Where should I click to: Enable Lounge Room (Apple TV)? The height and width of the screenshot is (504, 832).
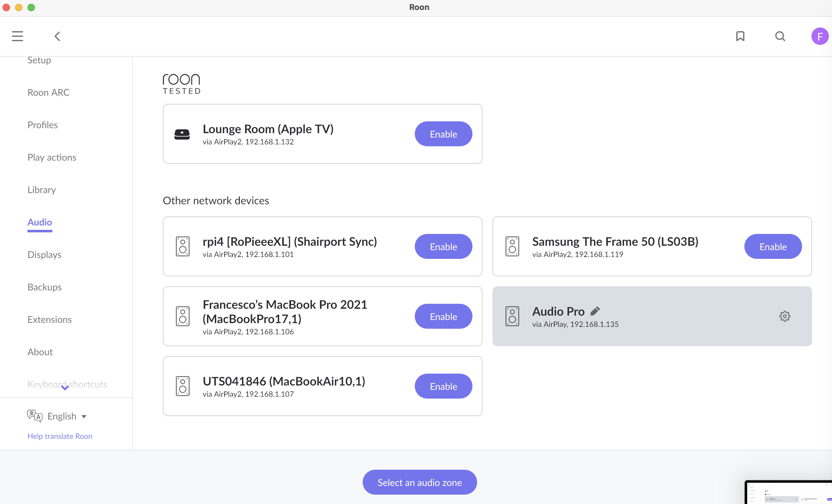click(x=443, y=134)
